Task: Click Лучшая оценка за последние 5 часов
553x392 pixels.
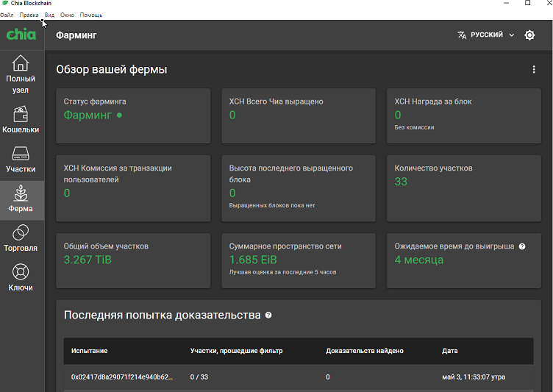Action: (x=282, y=272)
